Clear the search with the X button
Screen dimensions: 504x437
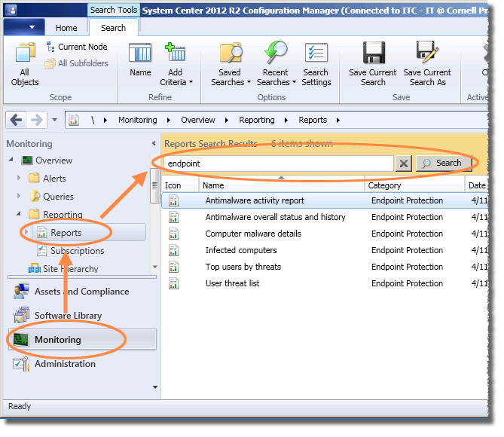[x=404, y=163]
